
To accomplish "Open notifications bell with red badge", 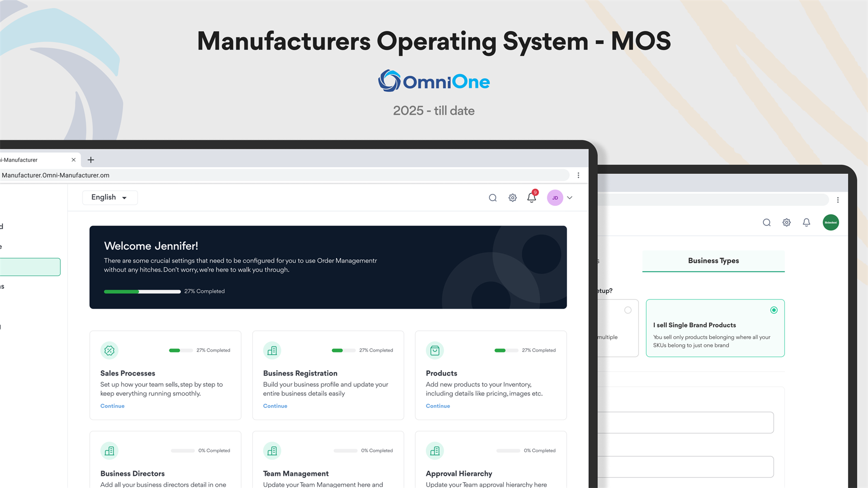I will coord(532,197).
